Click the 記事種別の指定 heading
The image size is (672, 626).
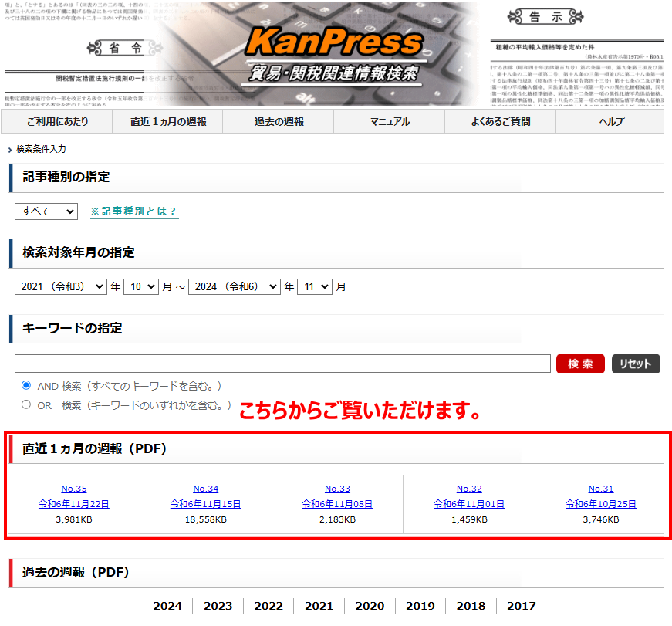coord(66,177)
